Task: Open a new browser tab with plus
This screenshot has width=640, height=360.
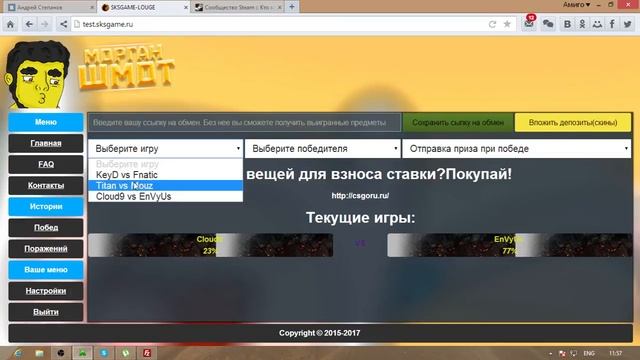Action: point(292,7)
